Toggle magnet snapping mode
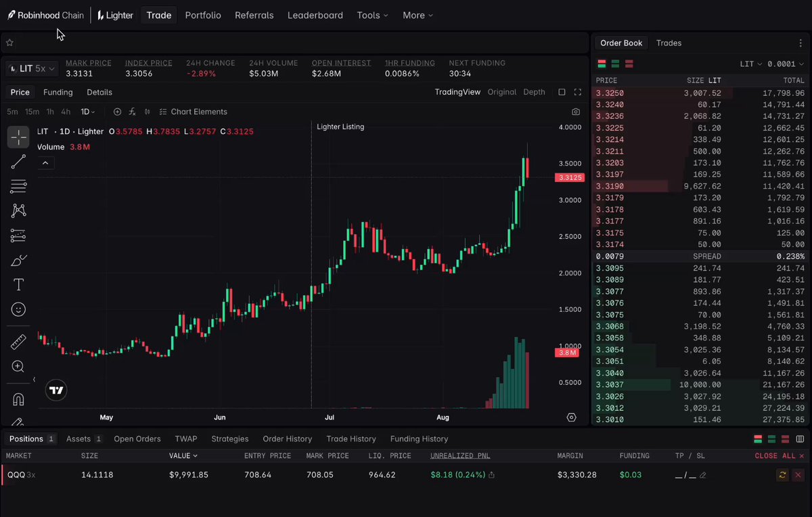 (18, 399)
